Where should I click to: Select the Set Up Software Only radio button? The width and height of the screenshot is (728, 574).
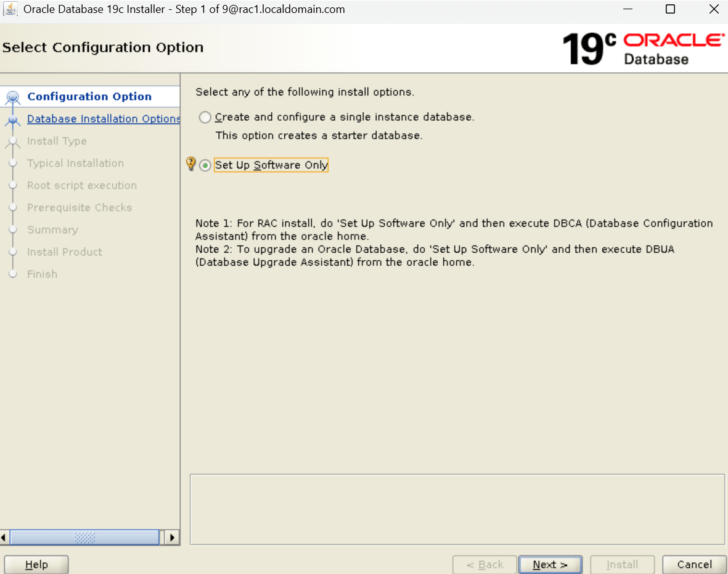coord(205,165)
